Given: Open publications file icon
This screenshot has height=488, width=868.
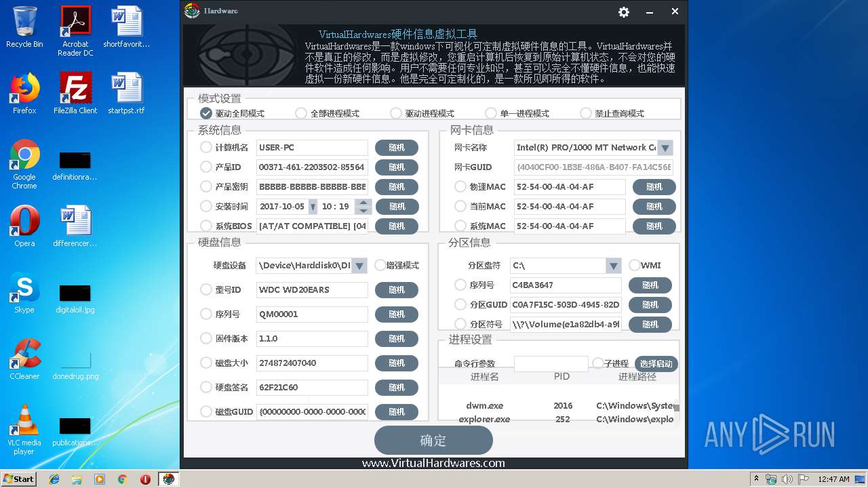Looking at the screenshot, I should 75,432.
